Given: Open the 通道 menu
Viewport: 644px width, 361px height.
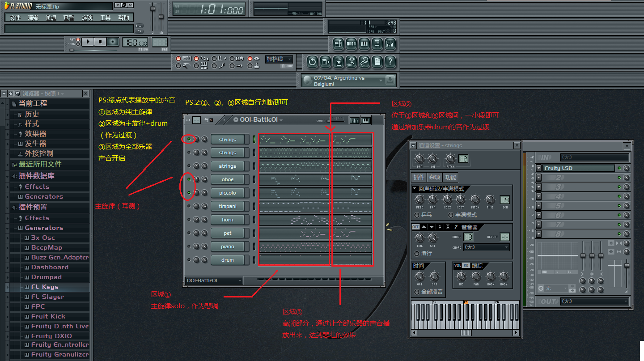Looking at the screenshot, I should pyautogui.click(x=51, y=17).
